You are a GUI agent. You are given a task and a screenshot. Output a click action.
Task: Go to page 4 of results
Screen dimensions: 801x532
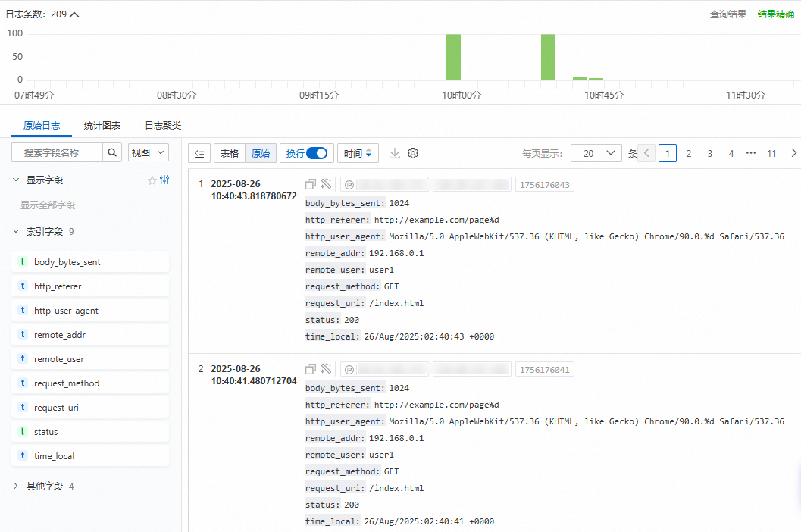[x=731, y=153]
